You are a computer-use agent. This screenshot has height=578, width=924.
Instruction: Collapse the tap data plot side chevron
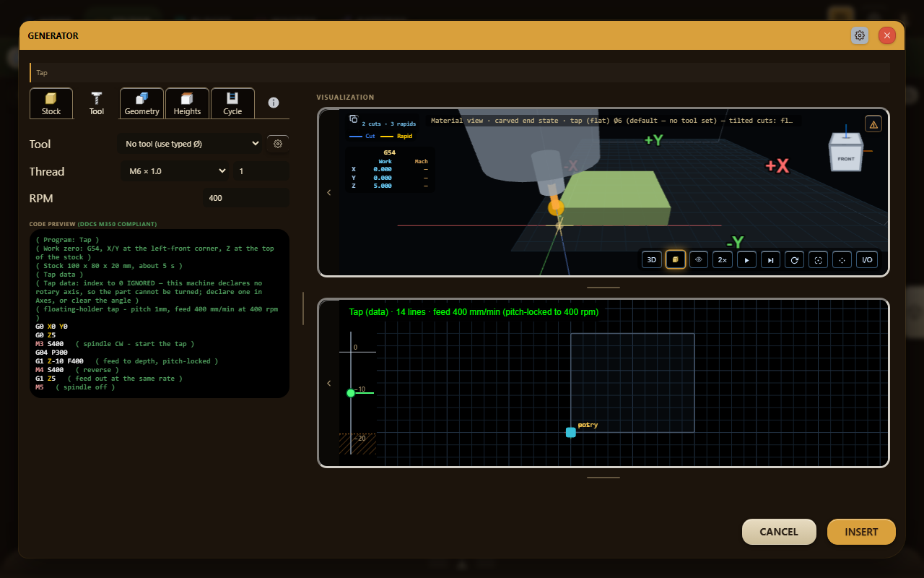click(x=329, y=383)
